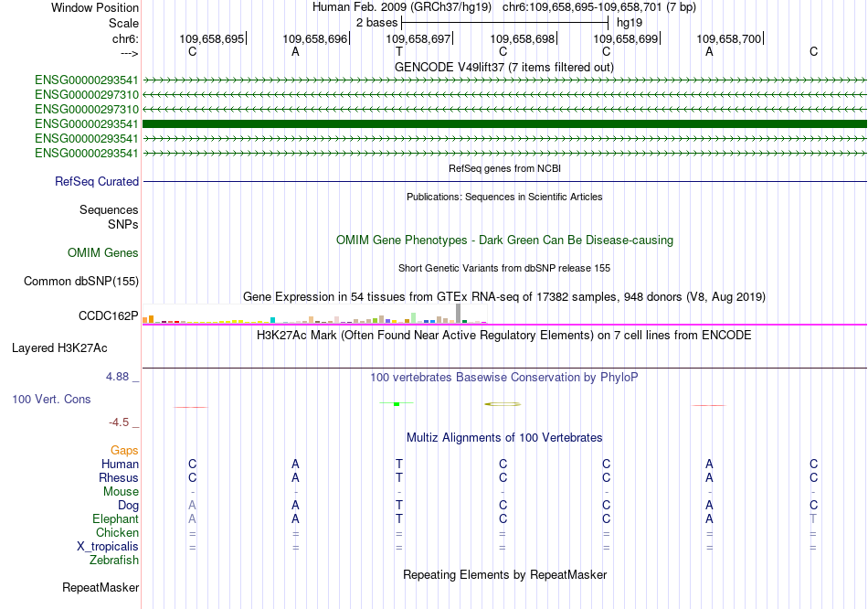Click the hg19 label beside scale bar
This screenshot has height=609, width=868.
tap(630, 23)
